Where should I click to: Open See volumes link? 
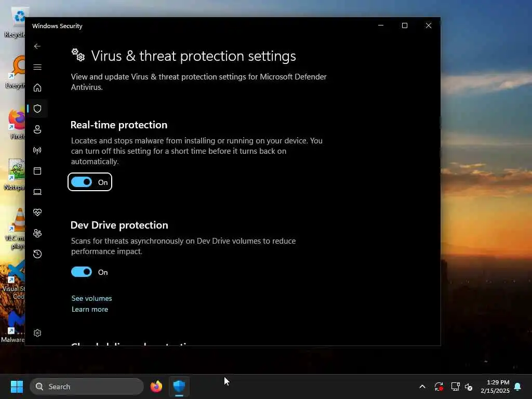[91, 299]
